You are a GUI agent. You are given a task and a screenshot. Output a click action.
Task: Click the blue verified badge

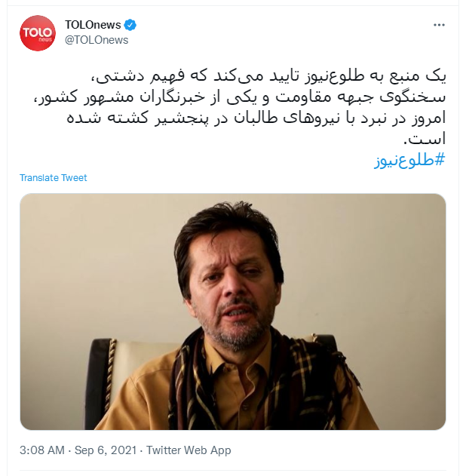click(130, 25)
